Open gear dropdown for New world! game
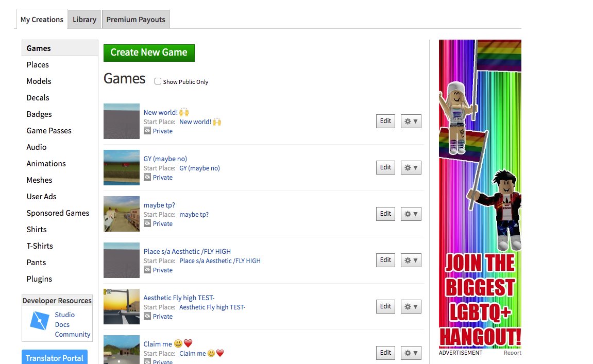This screenshot has height=364, width=593. 411,122
